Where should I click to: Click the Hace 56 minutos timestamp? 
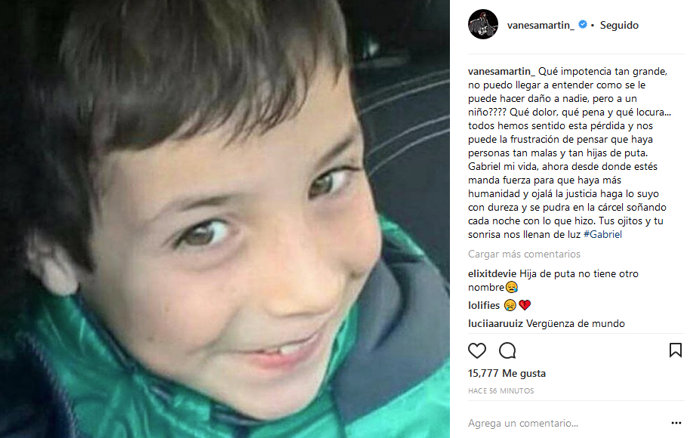[501, 391]
